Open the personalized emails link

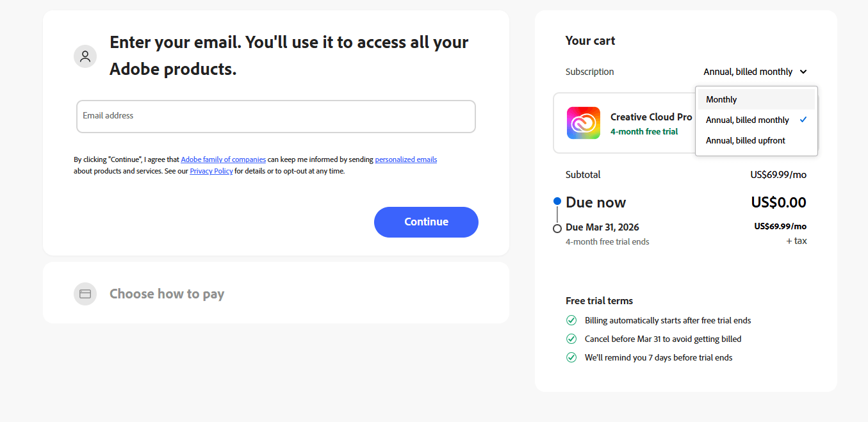pos(405,159)
